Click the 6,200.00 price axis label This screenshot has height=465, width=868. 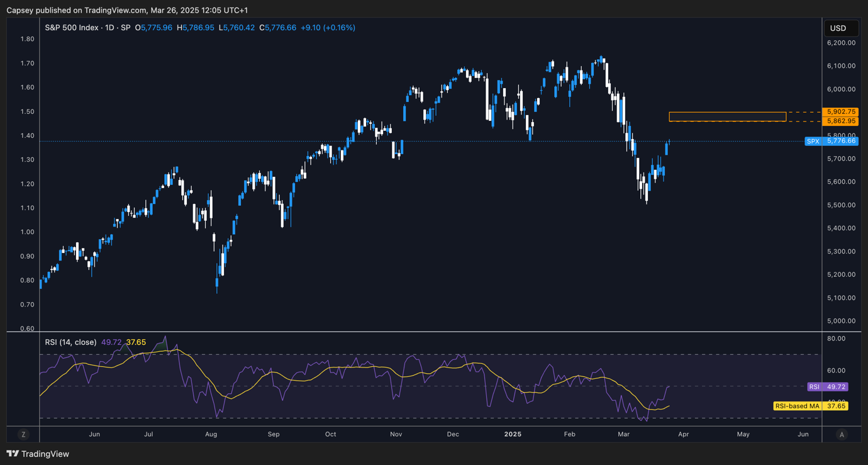(x=841, y=43)
